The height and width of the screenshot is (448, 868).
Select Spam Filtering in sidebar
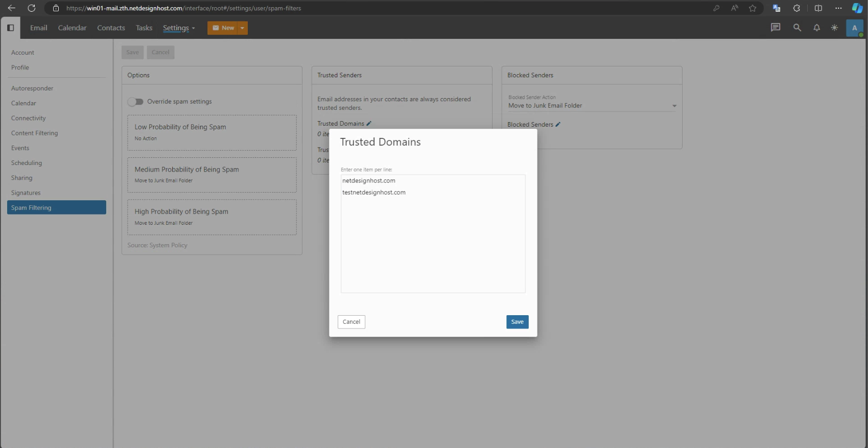pyautogui.click(x=57, y=207)
